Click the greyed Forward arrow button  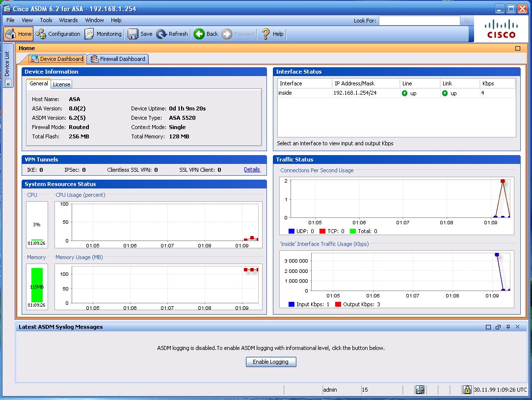(x=238, y=34)
